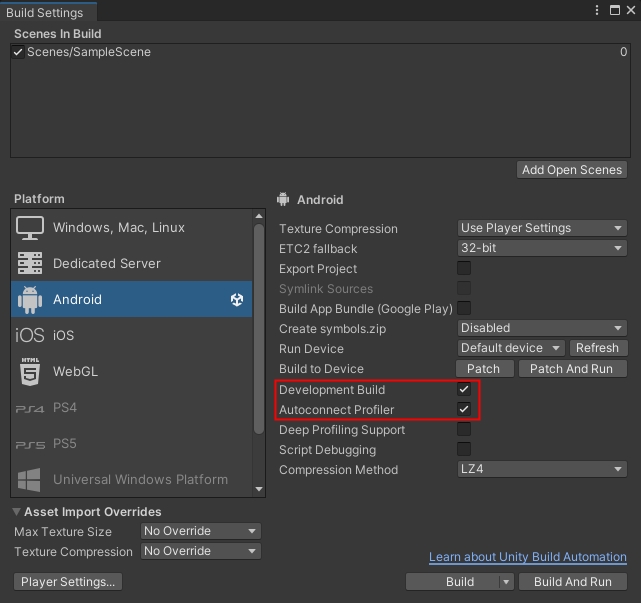
Task: Open the Run Device dropdown
Action: 513,348
